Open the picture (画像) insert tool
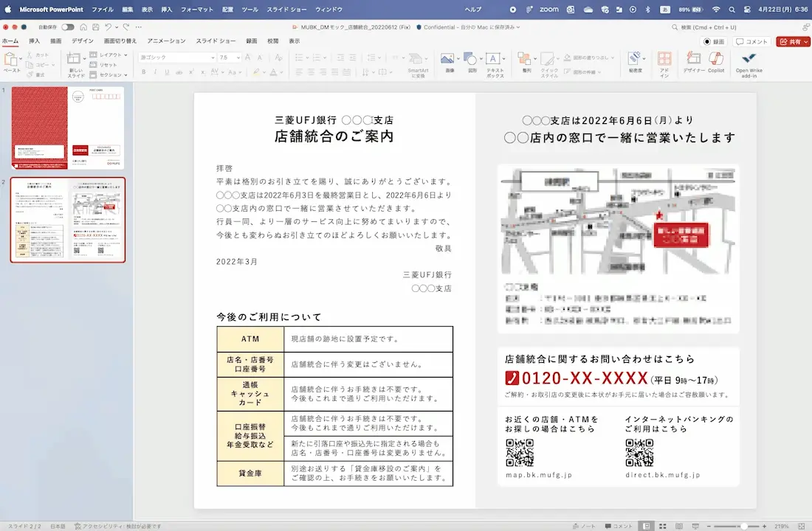The image size is (812, 531). coord(449,63)
